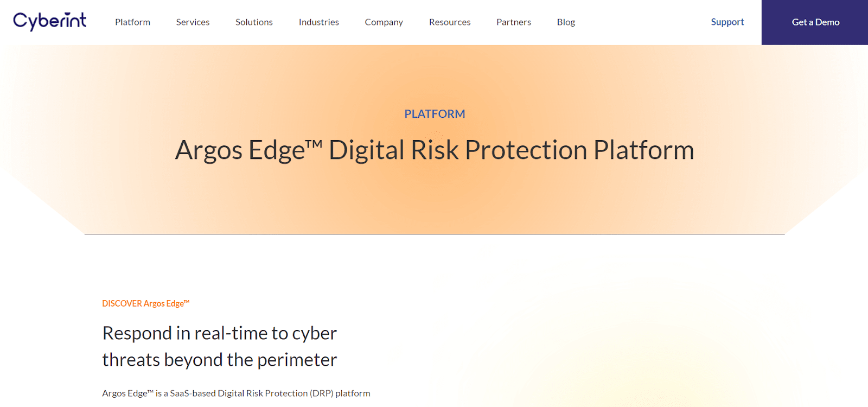Click the Argos Edge Digital Risk Protection Platform heading
Screen dimensions: 868x407
pos(435,150)
